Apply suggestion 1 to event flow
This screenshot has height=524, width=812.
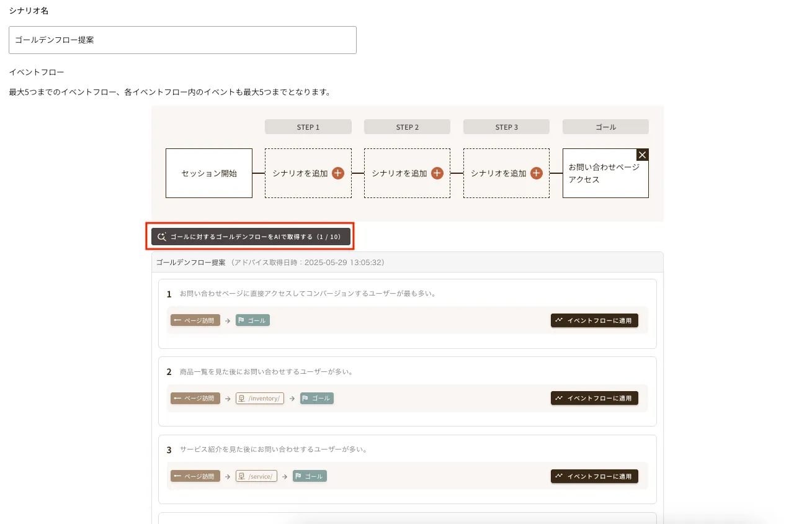point(594,320)
